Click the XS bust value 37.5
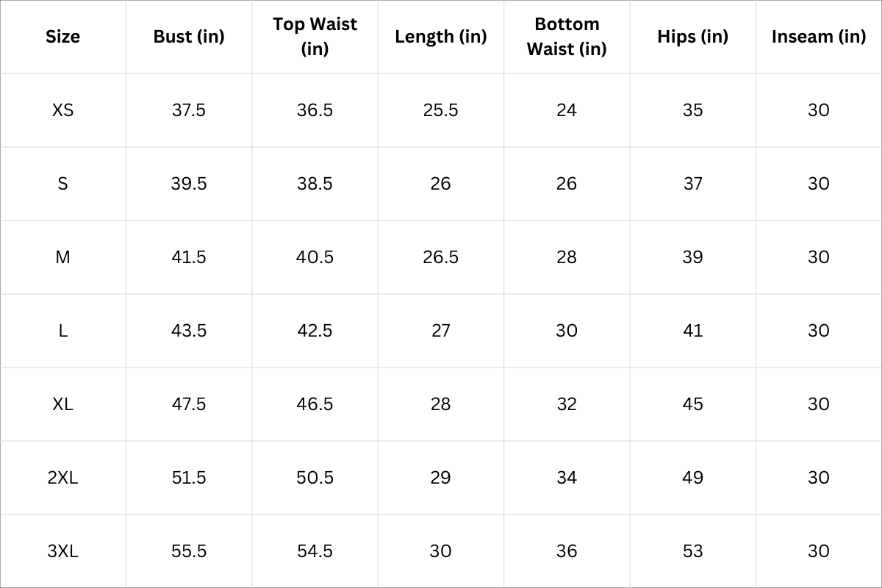 point(189,110)
